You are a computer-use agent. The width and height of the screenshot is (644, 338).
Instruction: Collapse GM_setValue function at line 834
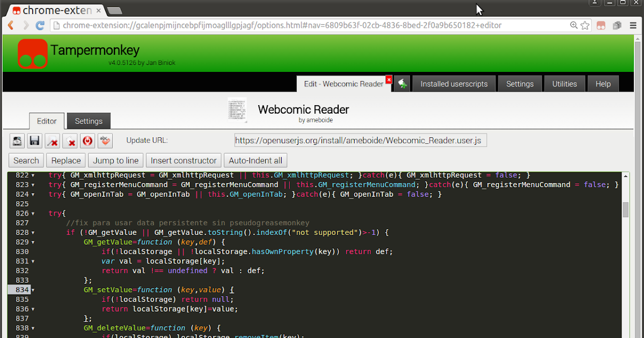33,290
